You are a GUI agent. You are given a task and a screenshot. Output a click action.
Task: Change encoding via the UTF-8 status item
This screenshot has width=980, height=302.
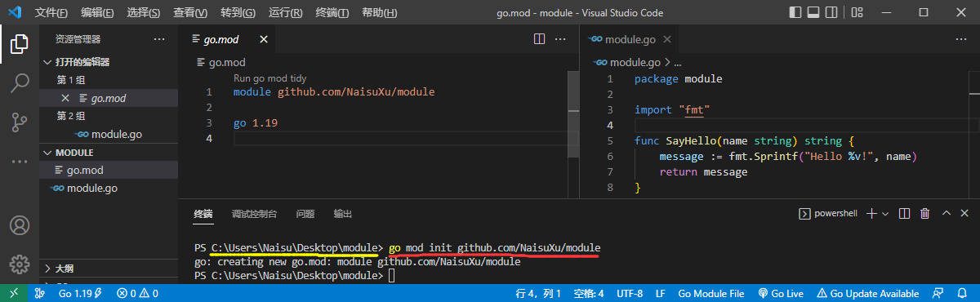click(x=630, y=293)
